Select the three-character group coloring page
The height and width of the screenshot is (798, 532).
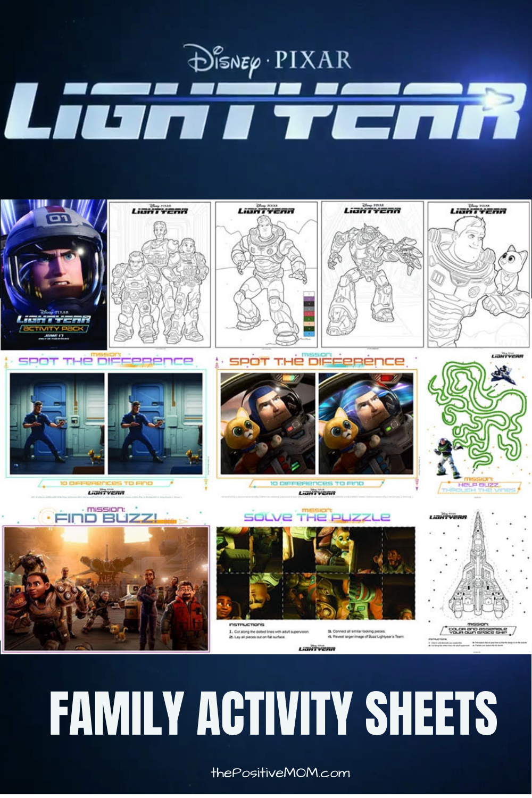click(160, 274)
